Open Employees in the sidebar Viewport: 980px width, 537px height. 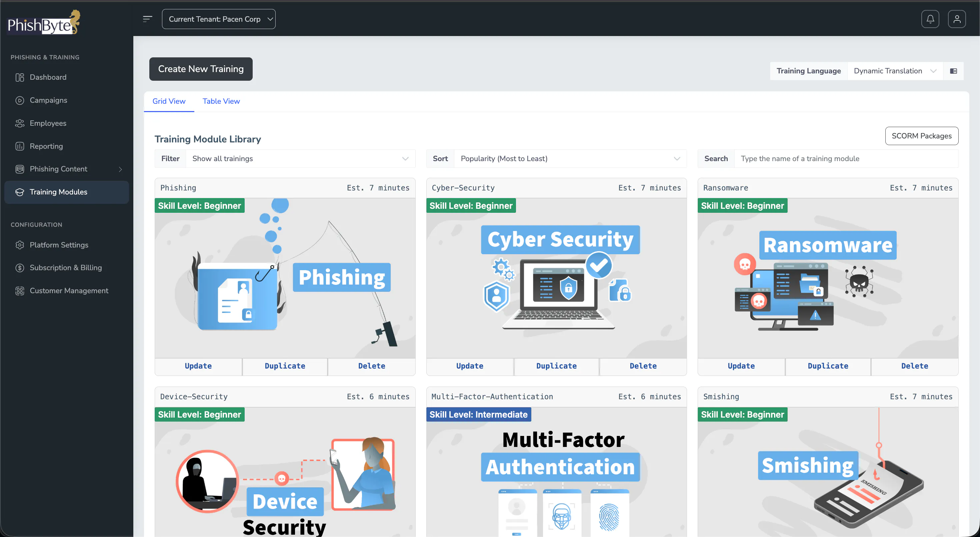pos(67,123)
